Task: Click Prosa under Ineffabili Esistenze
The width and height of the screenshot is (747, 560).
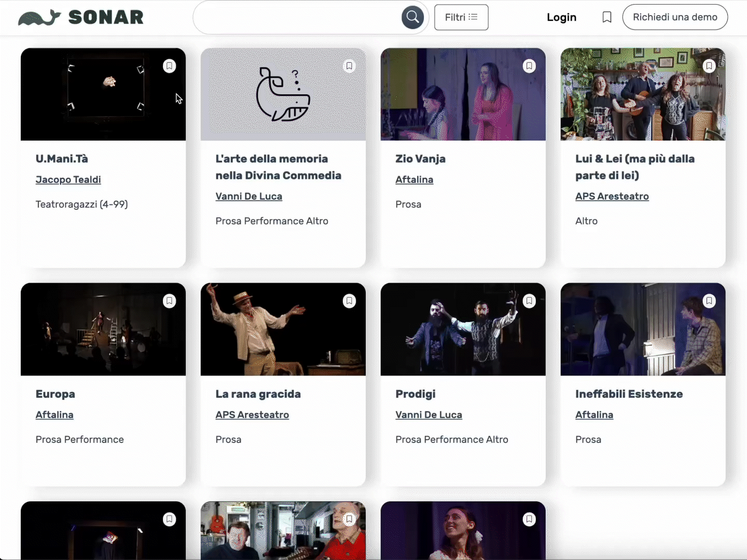Action: click(588, 439)
